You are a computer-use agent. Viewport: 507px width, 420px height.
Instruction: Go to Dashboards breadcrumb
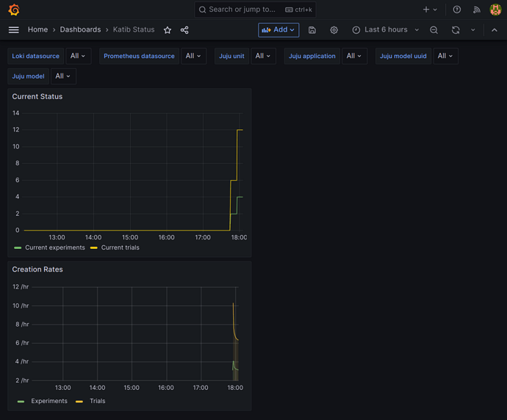click(80, 29)
